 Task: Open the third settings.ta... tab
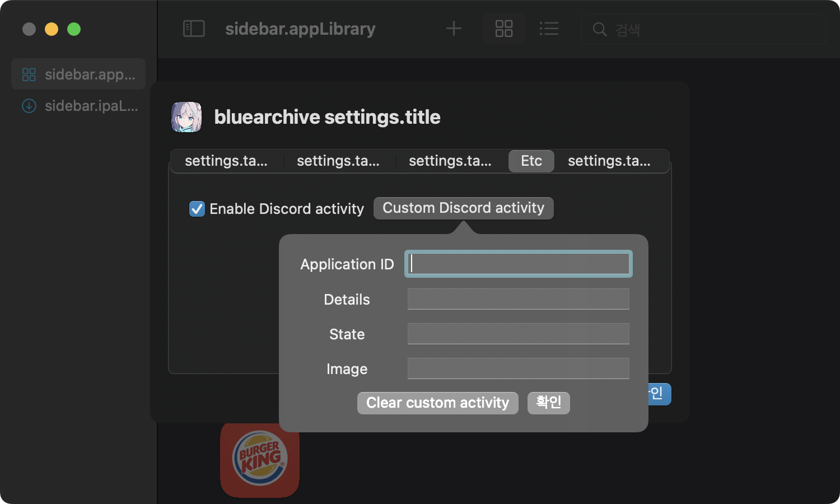(450, 161)
